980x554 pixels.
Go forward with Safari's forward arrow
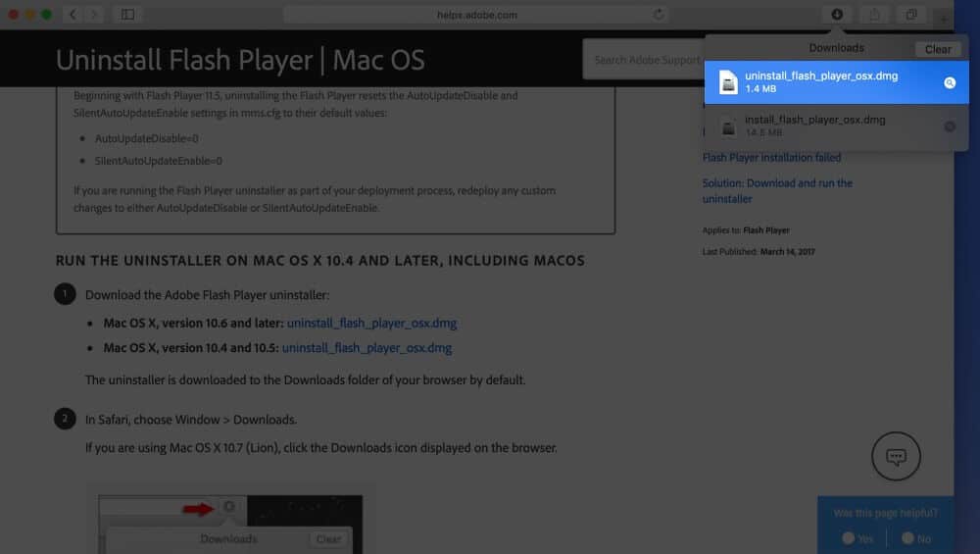tap(94, 15)
